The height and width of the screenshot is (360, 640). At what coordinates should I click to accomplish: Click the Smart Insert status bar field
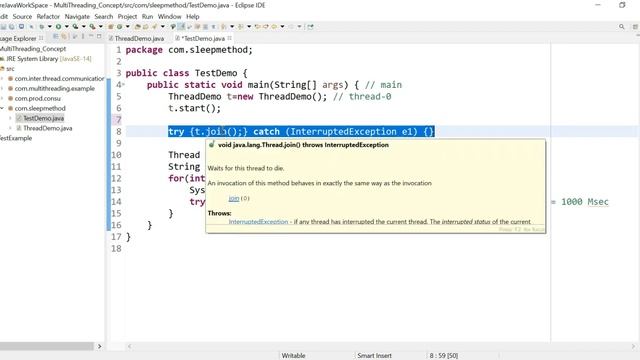[x=374, y=356]
